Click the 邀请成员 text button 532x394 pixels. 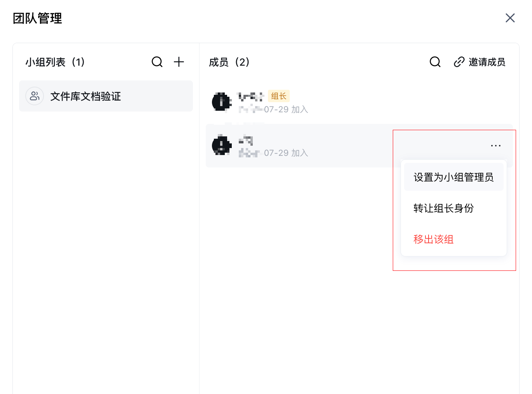pos(487,62)
